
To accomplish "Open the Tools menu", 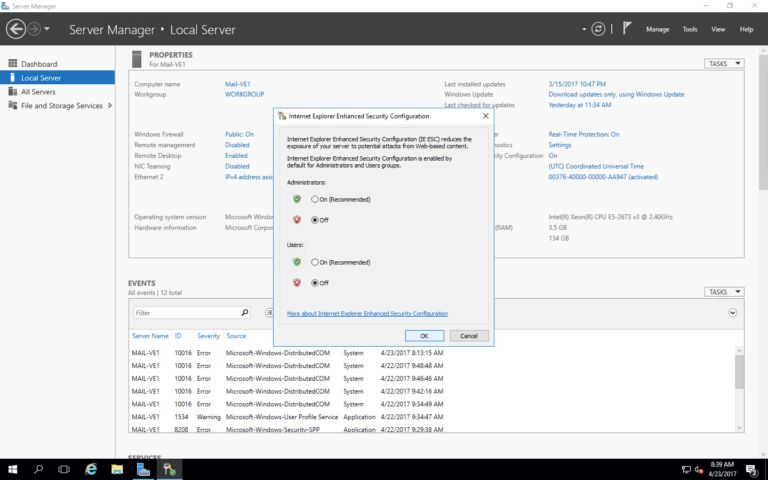I will 690,29.
